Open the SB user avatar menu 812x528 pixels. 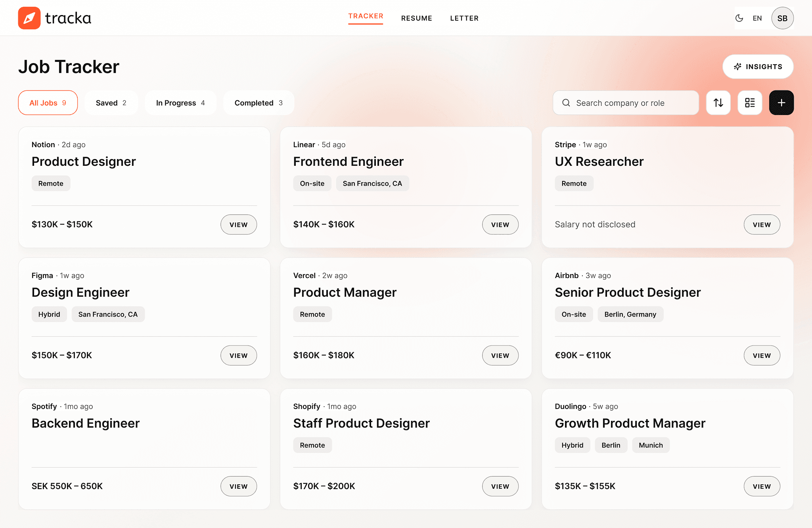click(782, 18)
